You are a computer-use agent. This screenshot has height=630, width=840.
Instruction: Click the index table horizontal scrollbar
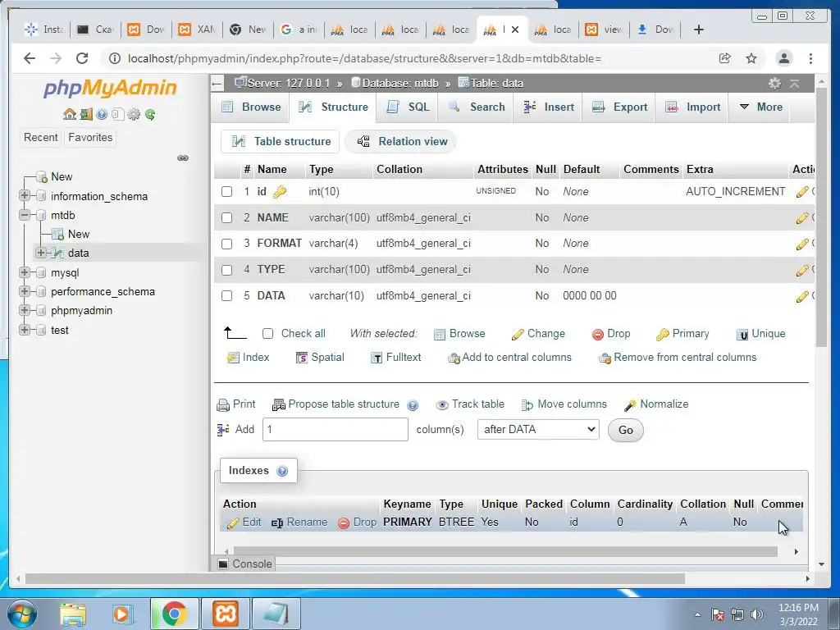pos(505,551)
